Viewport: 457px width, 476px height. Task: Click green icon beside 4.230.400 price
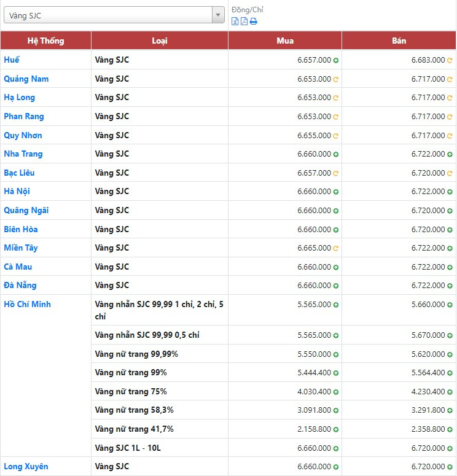pyautogui.click(x=450, y=392)
